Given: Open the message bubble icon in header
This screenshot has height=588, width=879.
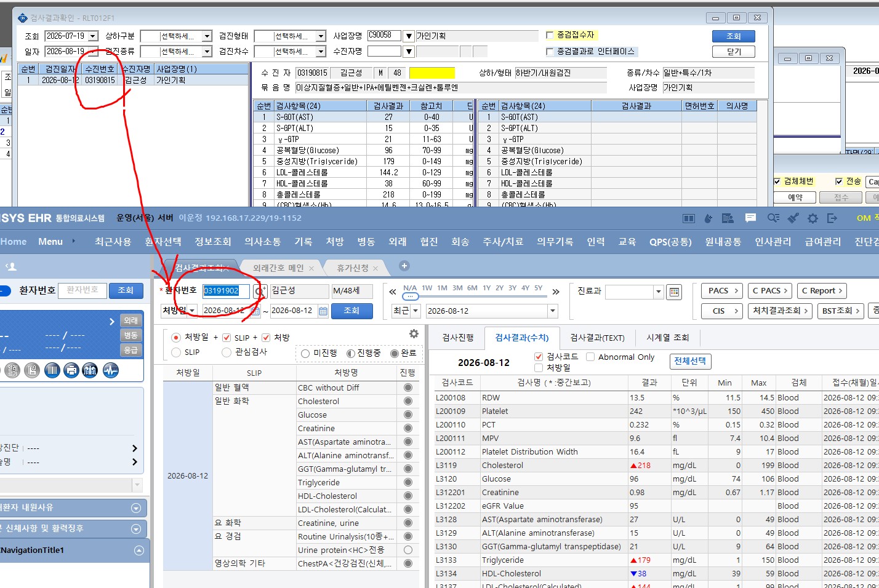Looking at the screenshot, I should 750,218.
